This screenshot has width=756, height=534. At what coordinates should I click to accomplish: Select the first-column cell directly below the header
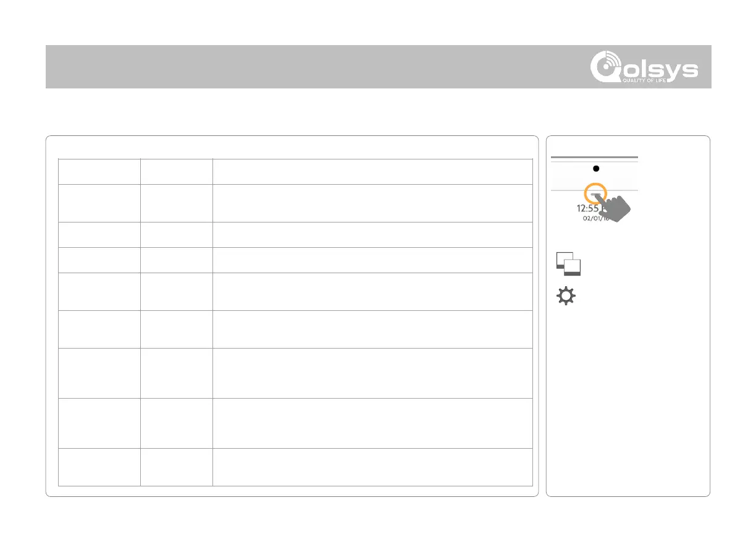pyautogui.click(x=99, y=203)
